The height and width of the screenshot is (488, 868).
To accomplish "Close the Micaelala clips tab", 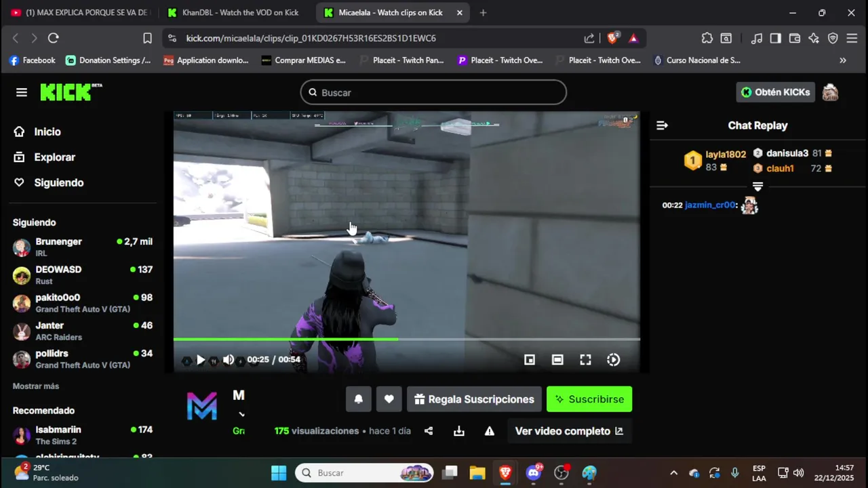I will point(460,12).
